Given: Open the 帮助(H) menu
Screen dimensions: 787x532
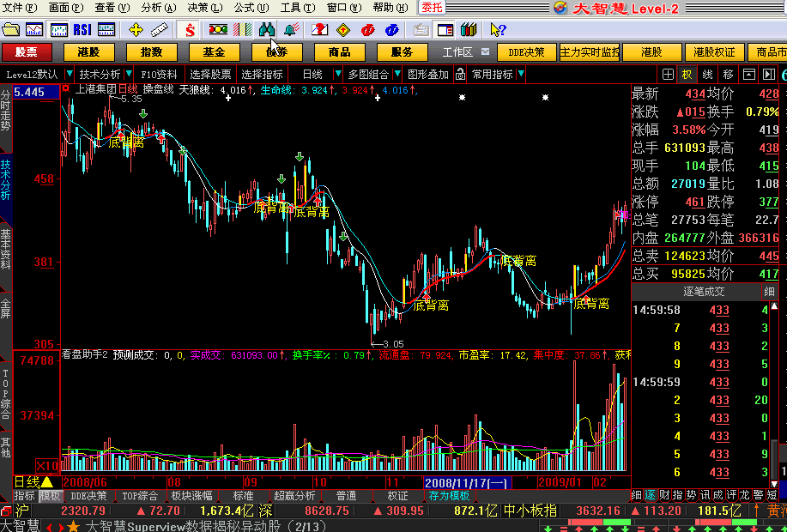Looking at the screenshot, I should click(390, 8).
